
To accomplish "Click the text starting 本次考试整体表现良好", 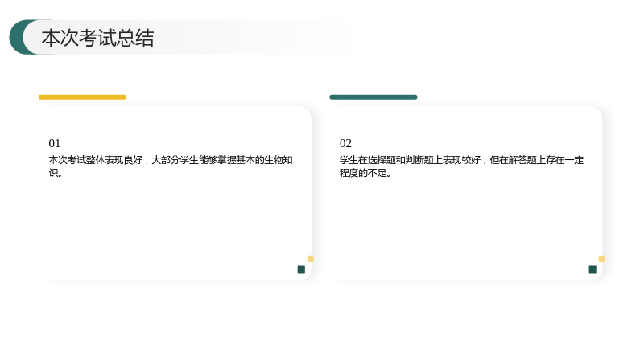I will [171, 167].
